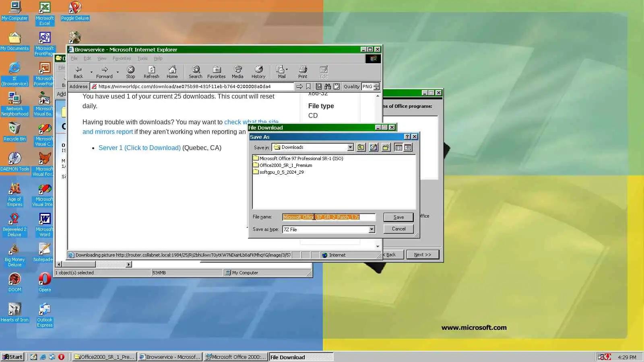Screen dimensions: 644x362
Task: Click the clipboard icon beside the Quality label
Action: coord(336,86)
